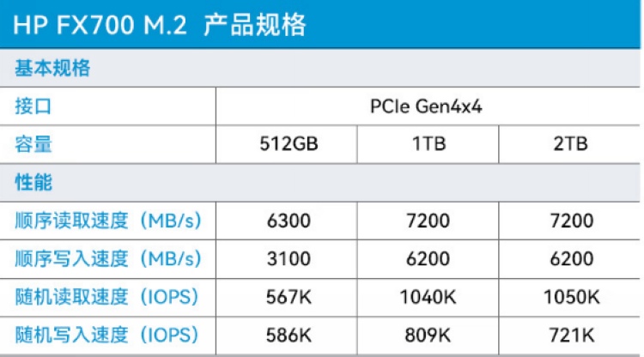Click the 接口 row label
This screenshot has height=357, width=644.
pos(34,106)
